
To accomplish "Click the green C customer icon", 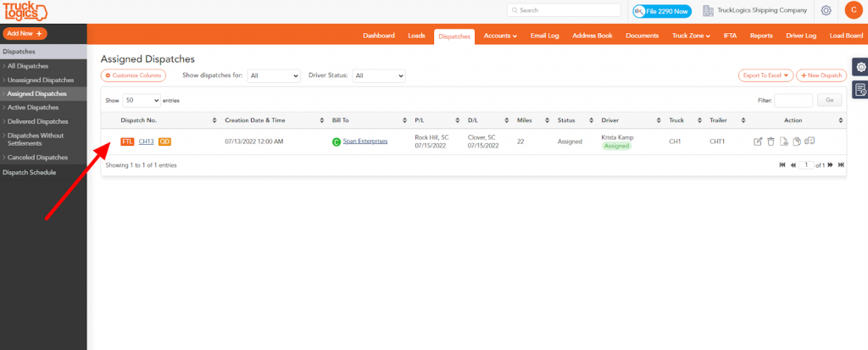I will [336, 142].
